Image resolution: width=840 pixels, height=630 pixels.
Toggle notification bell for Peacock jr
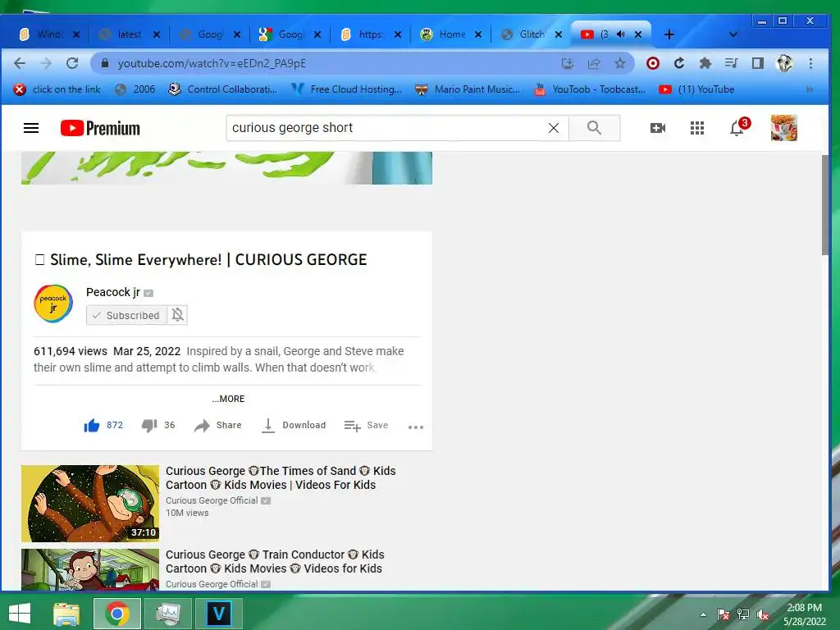pos(178,314)
